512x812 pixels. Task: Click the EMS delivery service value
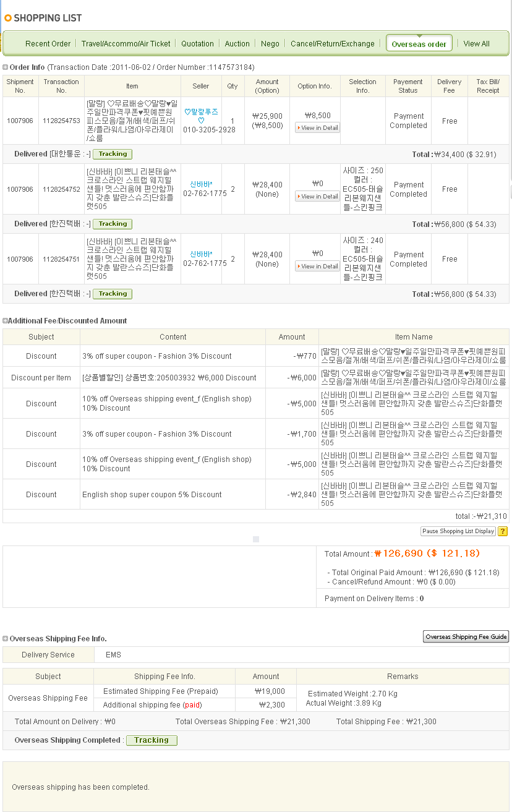[113, 655]
